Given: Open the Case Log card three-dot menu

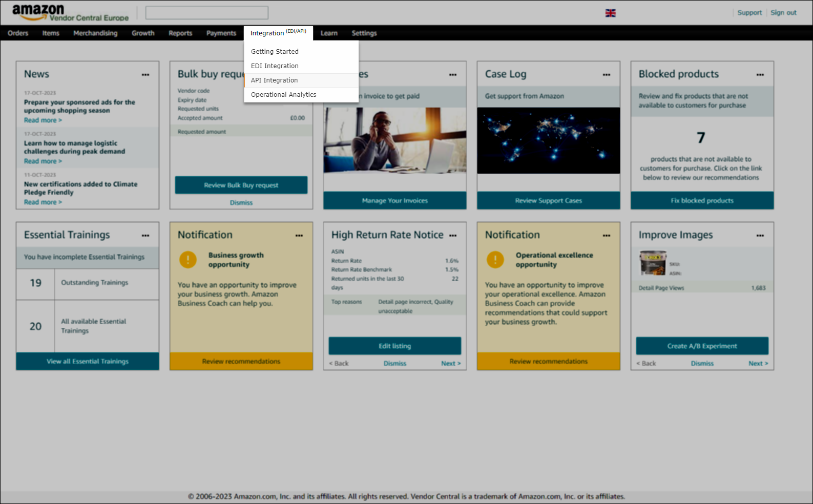Looking at the screenshot, I should [x=607, y=75].
